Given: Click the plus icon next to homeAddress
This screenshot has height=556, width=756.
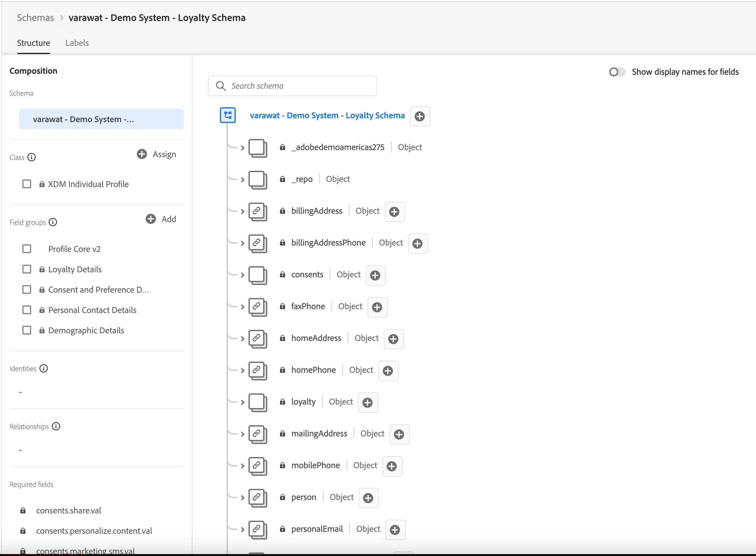Looking at the screenshot, I should coord(393,339).
